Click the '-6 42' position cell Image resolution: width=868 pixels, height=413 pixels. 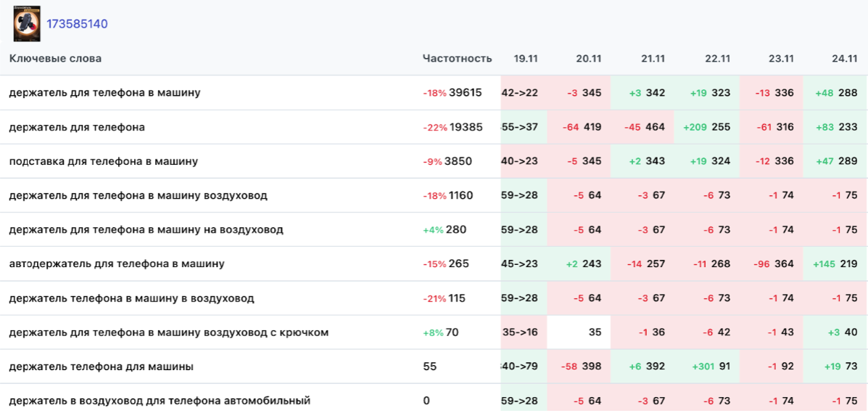[x=707, y=332]
